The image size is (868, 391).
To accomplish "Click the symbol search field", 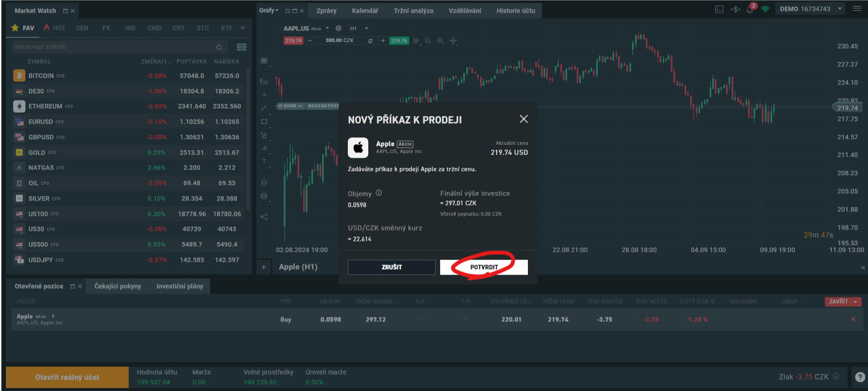I will pyautogui.click(x=114, y=47).
